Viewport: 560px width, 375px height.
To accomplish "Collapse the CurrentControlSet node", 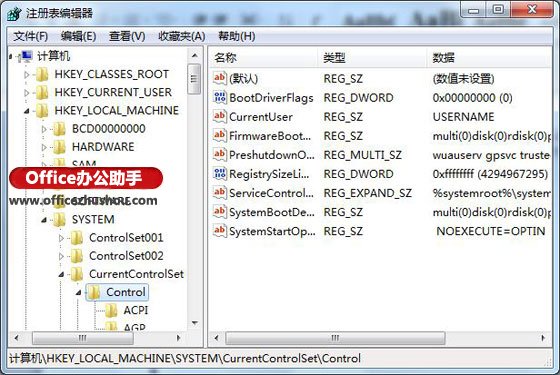I will [61, 275].
